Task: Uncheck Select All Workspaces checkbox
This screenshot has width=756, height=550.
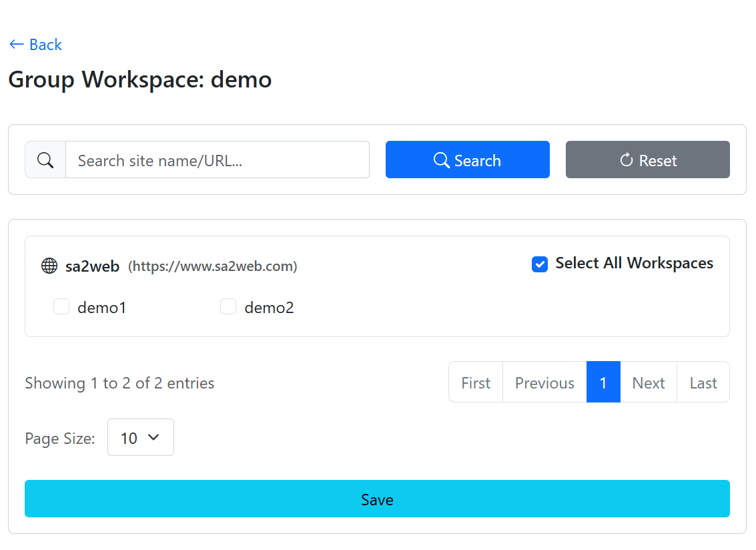Action: coord(540,264)
